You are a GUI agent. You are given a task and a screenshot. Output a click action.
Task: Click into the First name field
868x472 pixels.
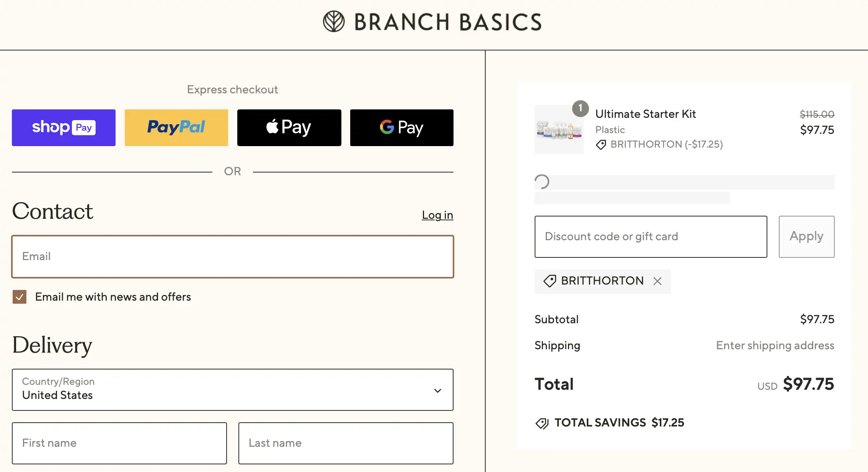[x=119, y=443]
